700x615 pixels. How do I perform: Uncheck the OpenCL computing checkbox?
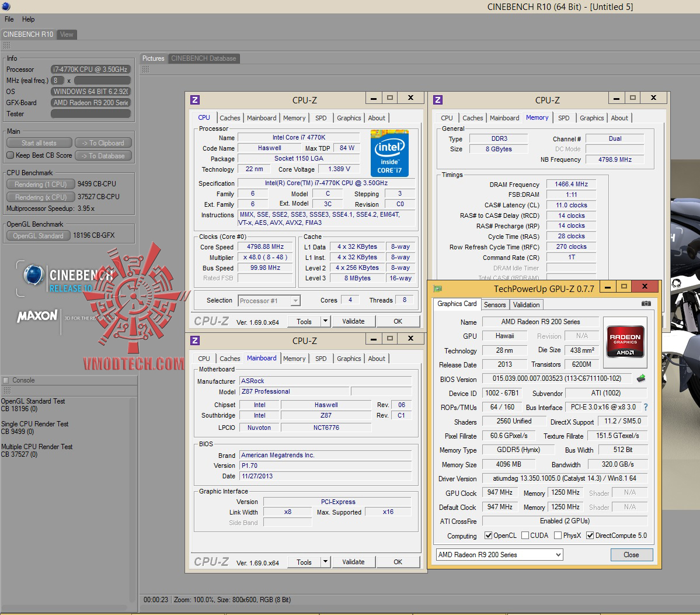(x=488, y=536)
